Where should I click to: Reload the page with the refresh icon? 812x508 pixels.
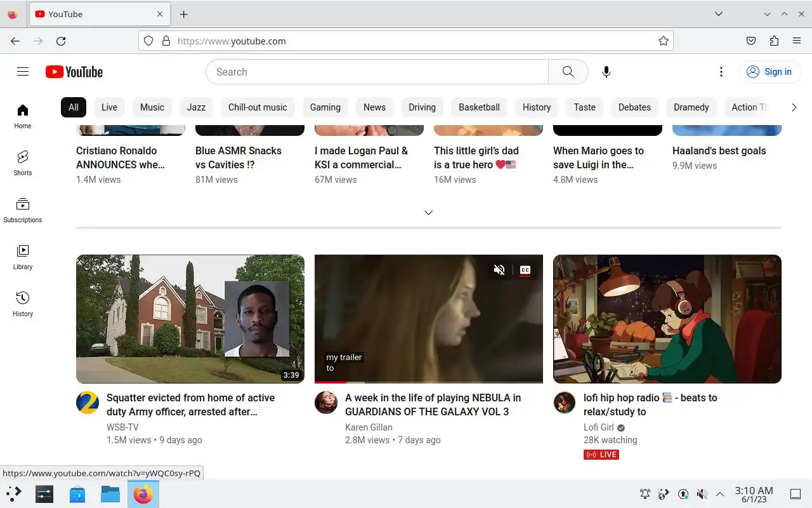point(61,41)
